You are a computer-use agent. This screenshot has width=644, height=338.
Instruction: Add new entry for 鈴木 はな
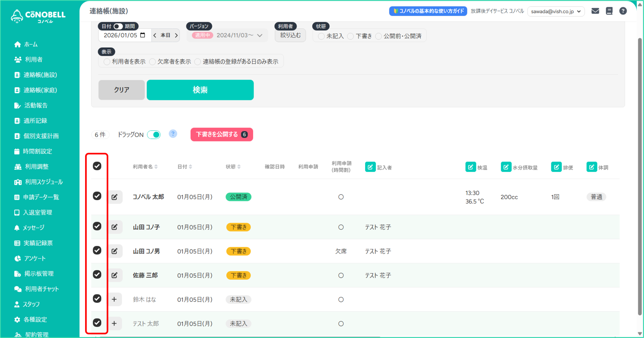click(x=114, y=299)
